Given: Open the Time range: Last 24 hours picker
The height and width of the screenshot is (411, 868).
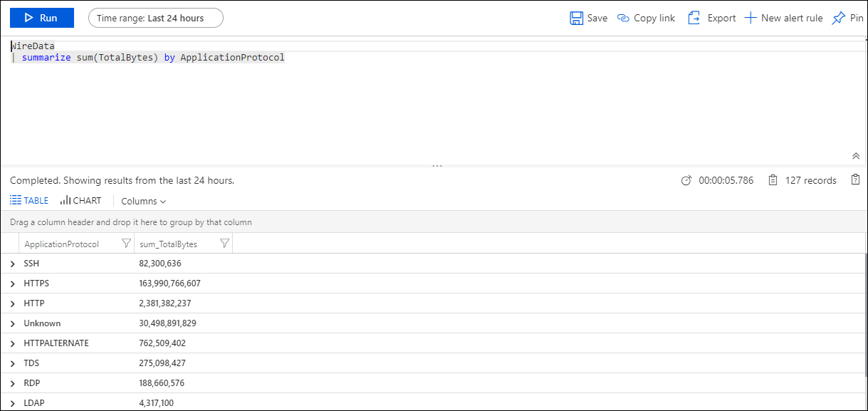Looking at the screenshot, I should tap(156, 18).
